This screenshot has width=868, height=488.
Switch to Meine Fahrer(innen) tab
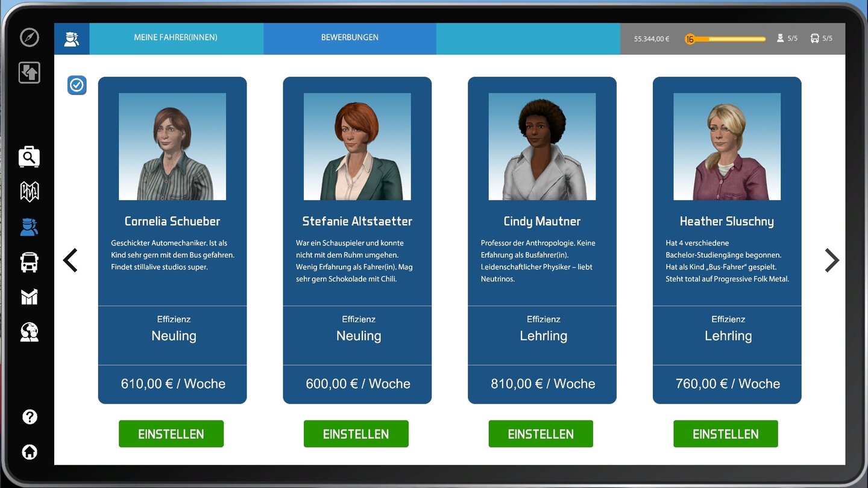[x=176, y=39]
